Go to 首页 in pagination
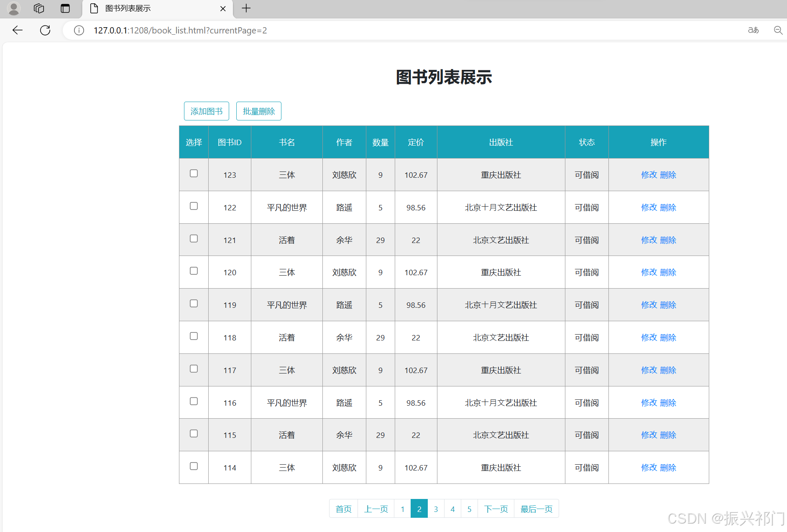 tap(344, 509)
